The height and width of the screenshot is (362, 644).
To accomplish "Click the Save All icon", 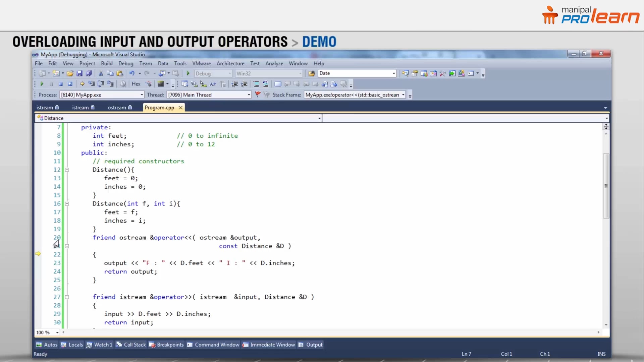I will pyautogui.click(x=89, y=73).
